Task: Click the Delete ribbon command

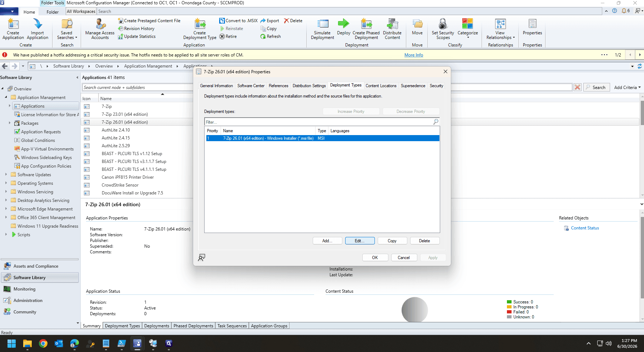Action: pyautogui.click(x=293, y=21)
